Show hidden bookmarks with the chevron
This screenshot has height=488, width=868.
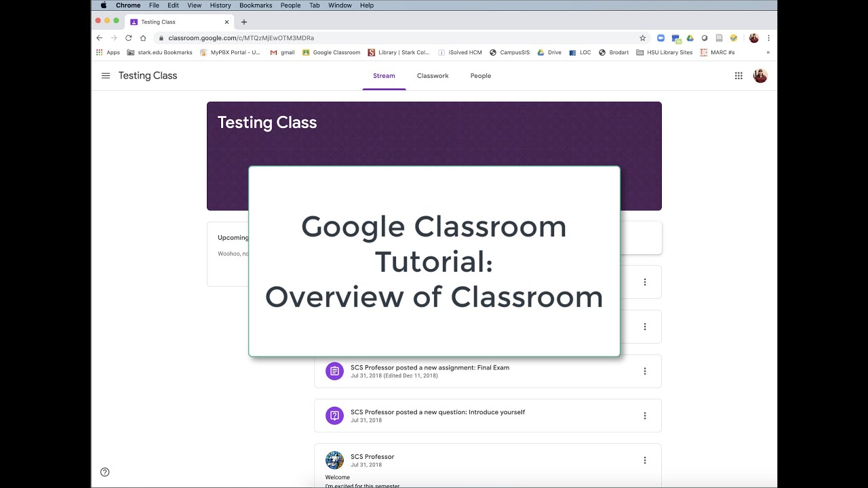pos(768,52)
